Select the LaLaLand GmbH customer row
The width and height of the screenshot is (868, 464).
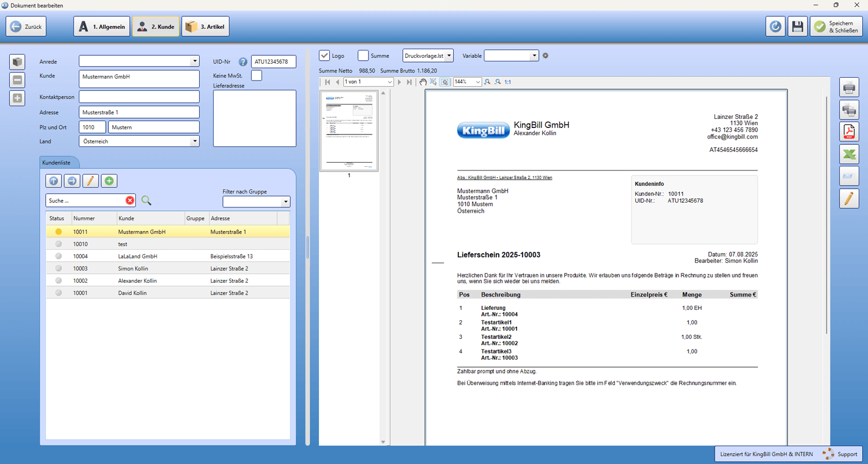click(168, 256)
